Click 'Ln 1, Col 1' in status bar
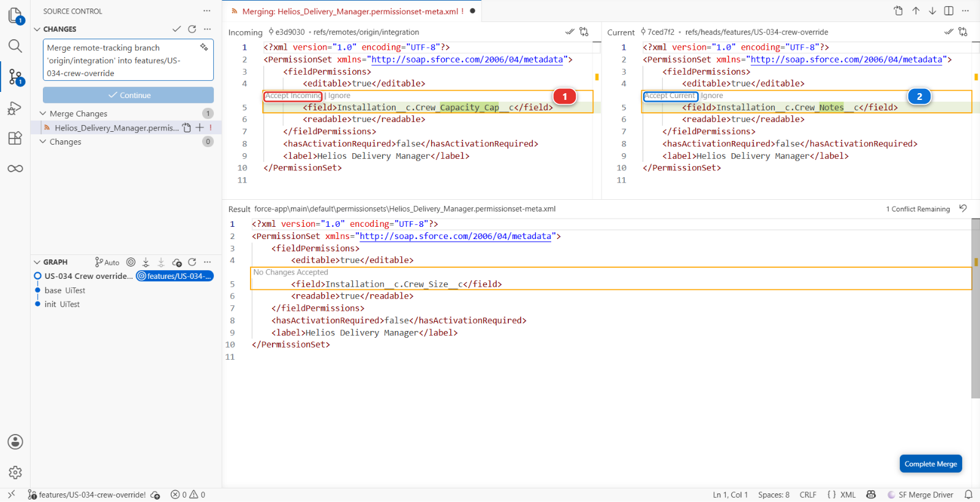The width and height of the screenshot is (980, 502). [x=730, y=495]
